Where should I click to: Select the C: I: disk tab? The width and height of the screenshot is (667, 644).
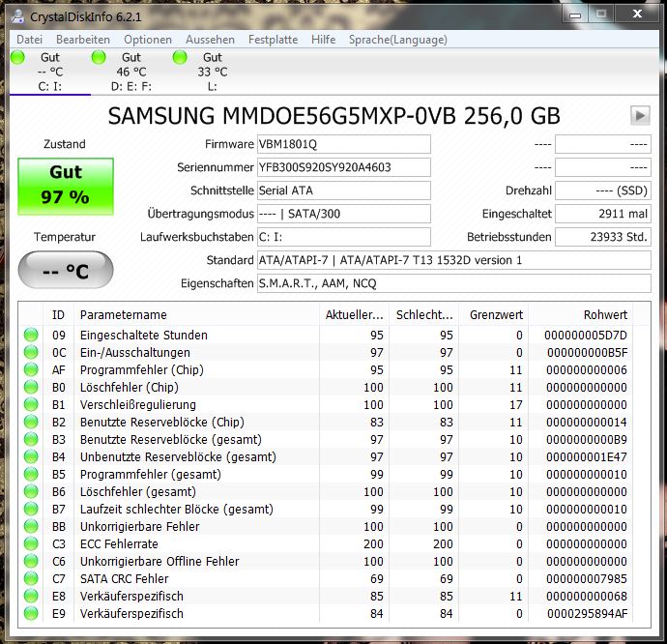pyautogui.click(x=49, y=72)
